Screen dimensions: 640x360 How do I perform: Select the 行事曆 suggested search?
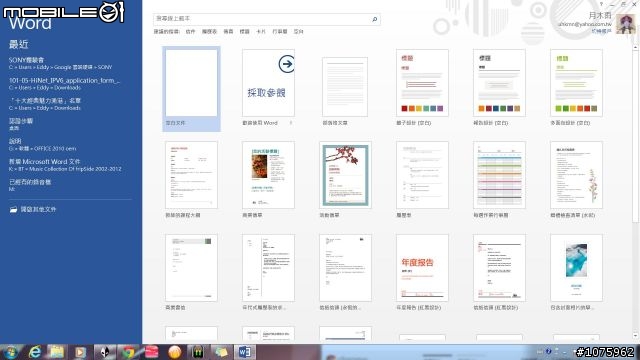(280, 31)
